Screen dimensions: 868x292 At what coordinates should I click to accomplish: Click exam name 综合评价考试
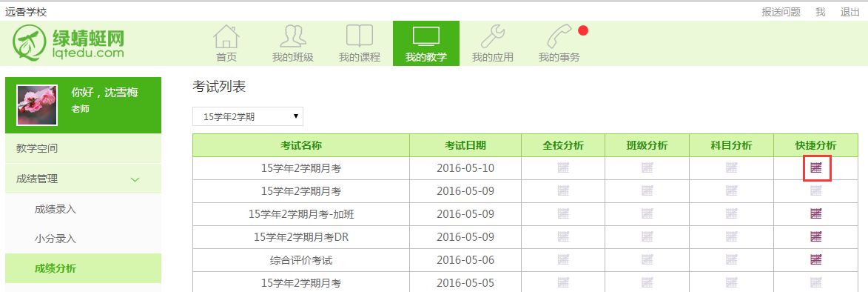click(301, 260)
